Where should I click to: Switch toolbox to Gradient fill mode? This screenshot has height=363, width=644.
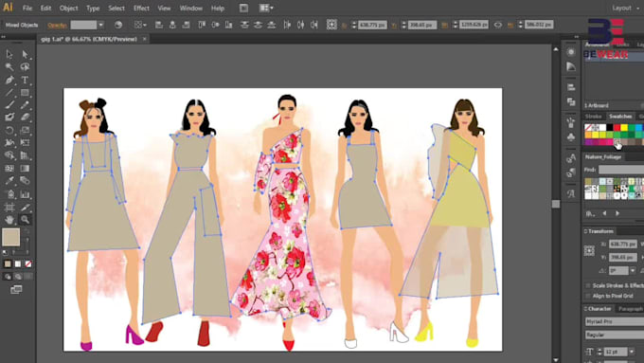tap(18, 263)
